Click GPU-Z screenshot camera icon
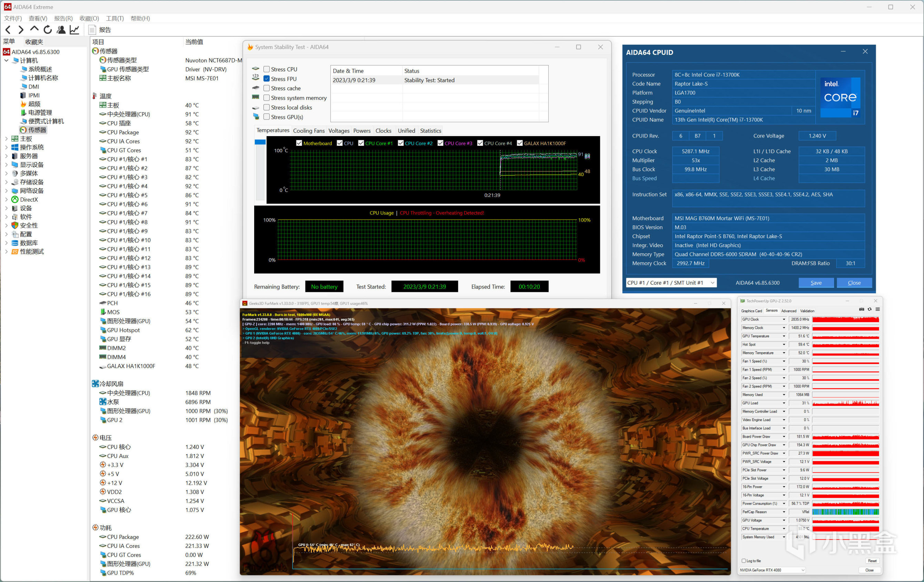The width and height of the screenshot is (924, 582). pyautogui.click(x=861, y=309)
